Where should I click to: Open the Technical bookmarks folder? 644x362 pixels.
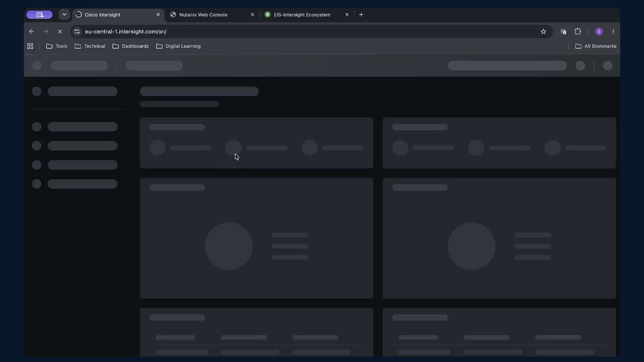pyautogui.click(x=90, y=46)
